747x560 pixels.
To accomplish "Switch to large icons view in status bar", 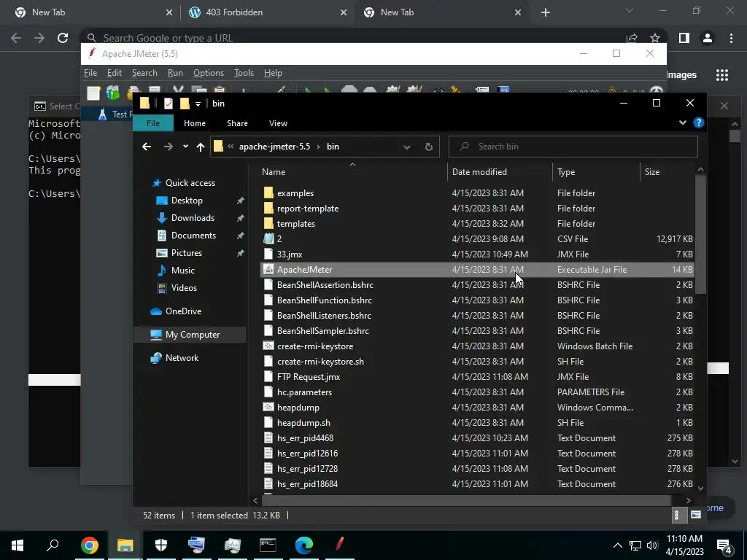I will [695, 515].
